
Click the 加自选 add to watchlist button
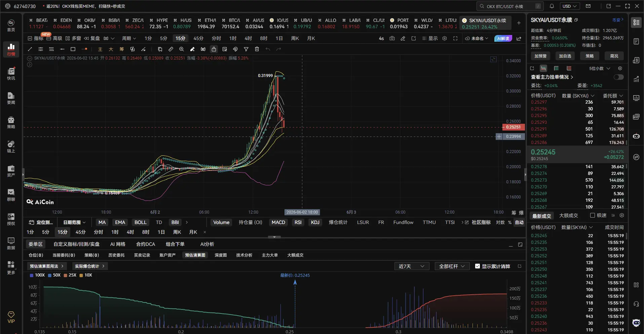565,56
